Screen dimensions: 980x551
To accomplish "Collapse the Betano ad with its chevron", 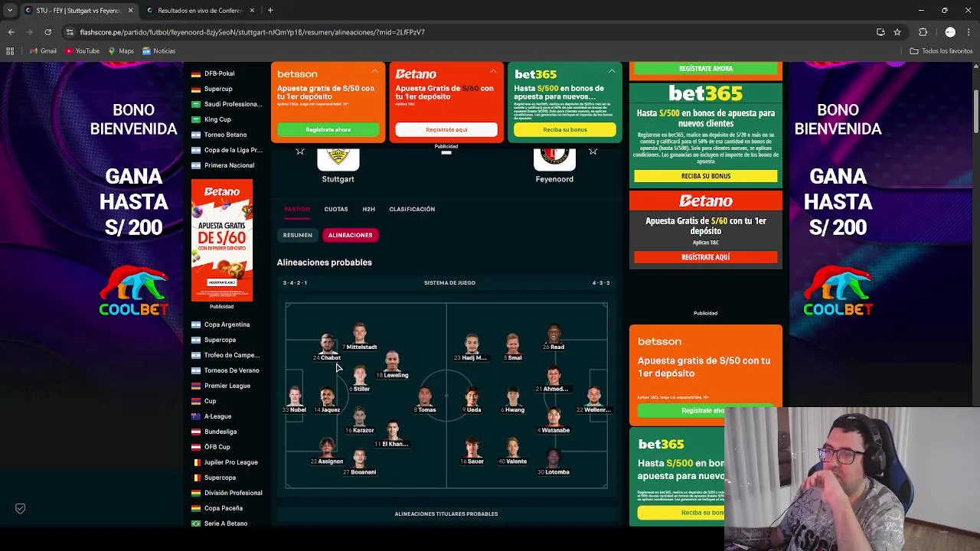I will (x=494, y=71).
